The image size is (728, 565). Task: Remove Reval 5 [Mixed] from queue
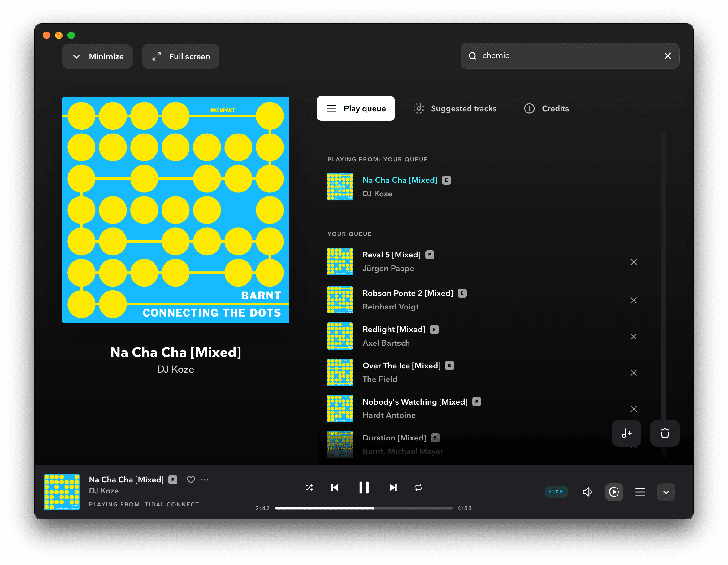pyautogui.click(x=634, y=262)
